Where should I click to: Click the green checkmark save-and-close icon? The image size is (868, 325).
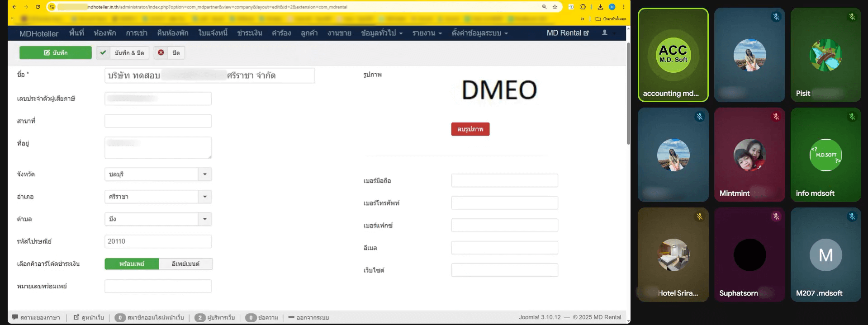(x=103, y=53)
